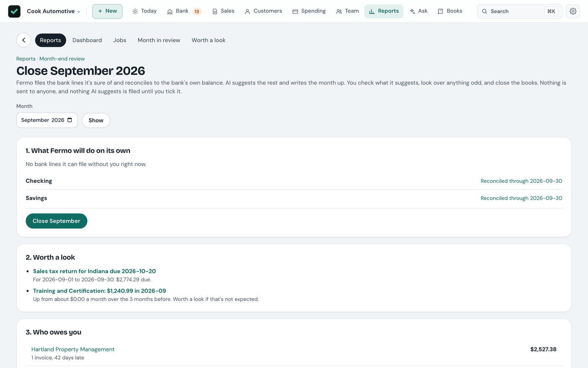Click the Close September button
This screenshot has width=588, height=368.
(x=57, y=221)
